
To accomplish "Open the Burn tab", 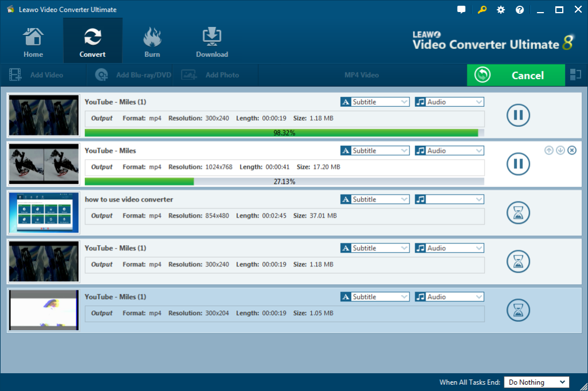I will click(152, 42).
